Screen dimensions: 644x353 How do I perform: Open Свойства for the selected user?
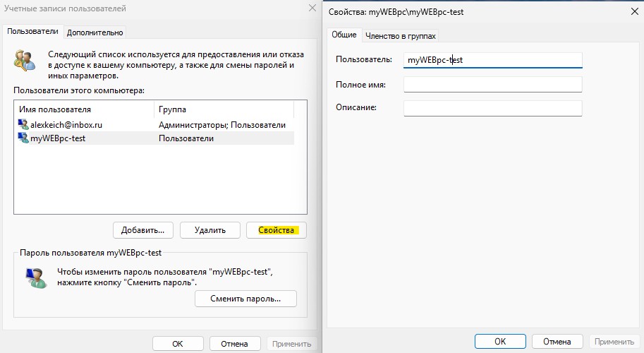pos(277,230)
